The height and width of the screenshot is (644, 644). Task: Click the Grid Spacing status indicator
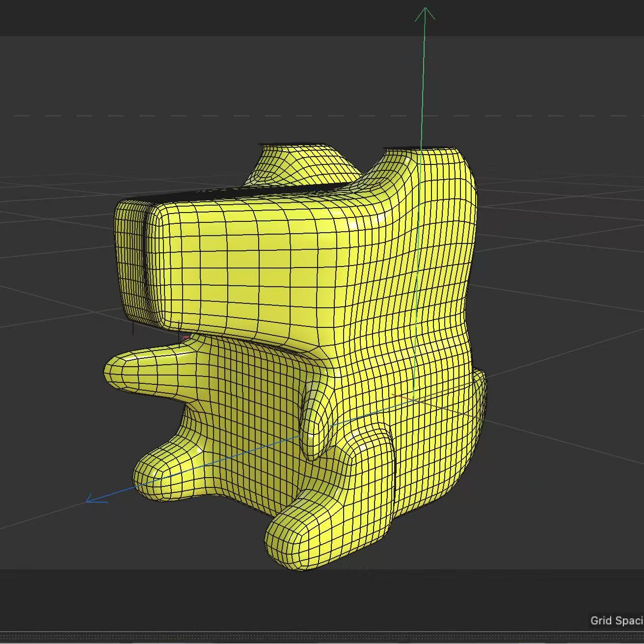(616, 620)
